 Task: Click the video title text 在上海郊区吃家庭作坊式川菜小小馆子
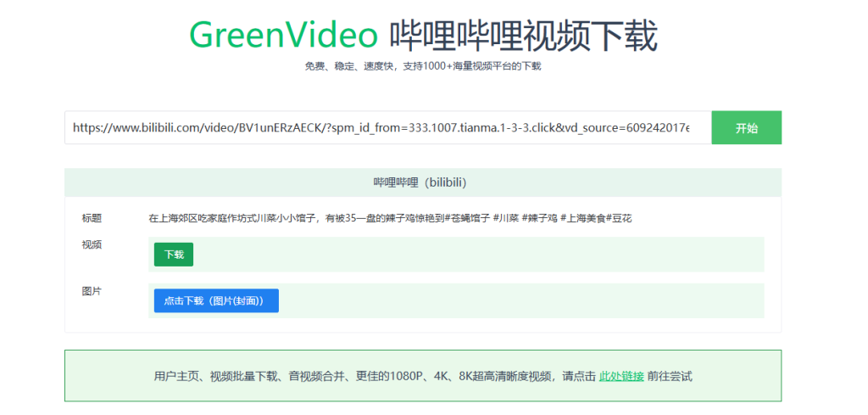click(x=234, y=218)
